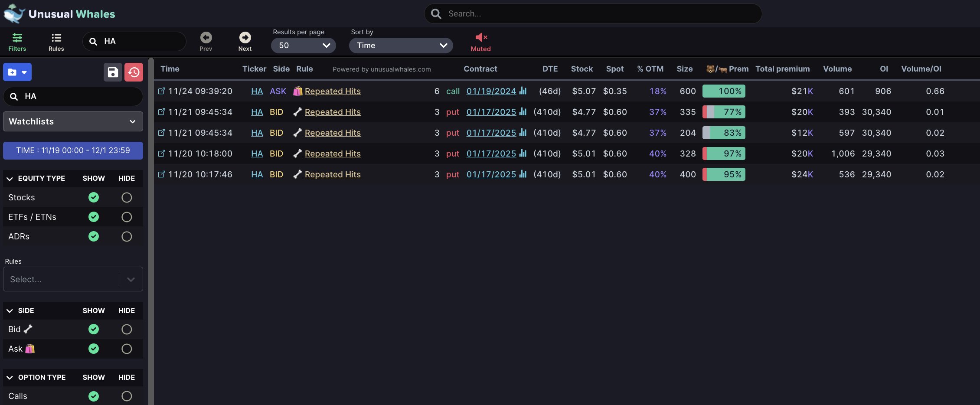Select Hide radio for Ask side
The width and height of the screenshot is (980, 405).
[x=127, y=349]
